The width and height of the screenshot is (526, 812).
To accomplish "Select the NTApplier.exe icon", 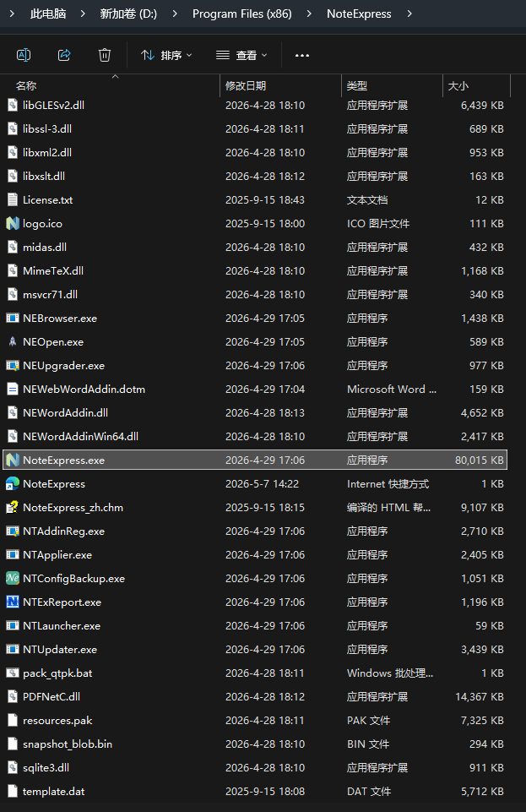I will pyautogui.click(x=13, y=554).
